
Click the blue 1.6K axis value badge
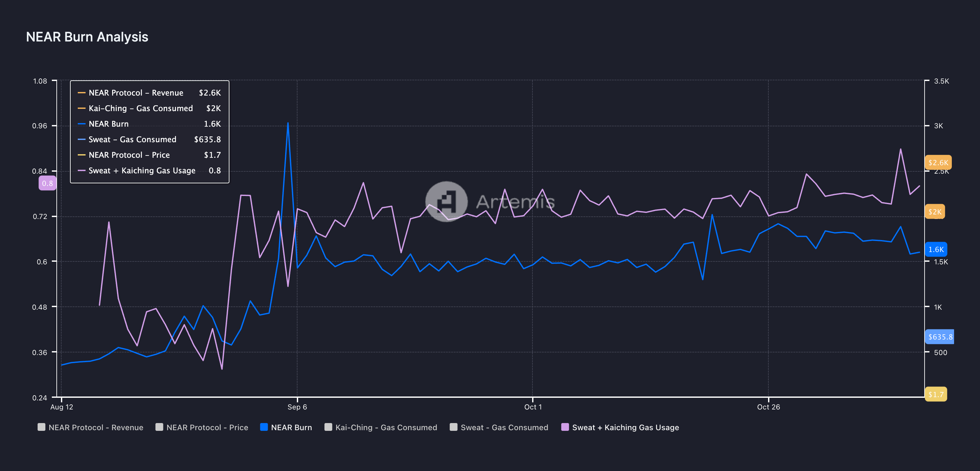pos(936,249)
